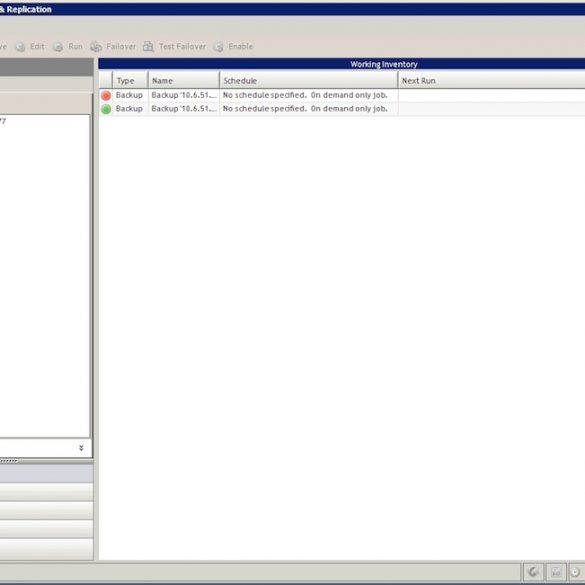585x585 pixels.
Task: Click the Failover label in the toolbar
Action: click(x=121, y=46)
